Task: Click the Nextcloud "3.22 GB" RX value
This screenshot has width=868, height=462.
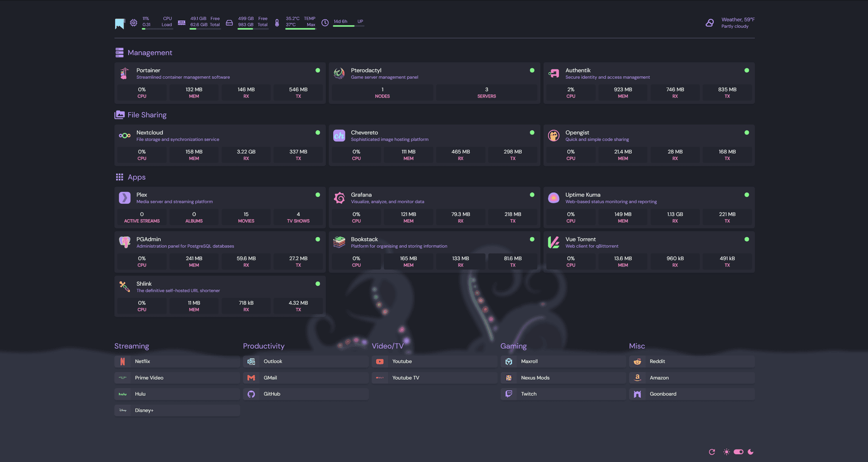Action: (246, 152)
